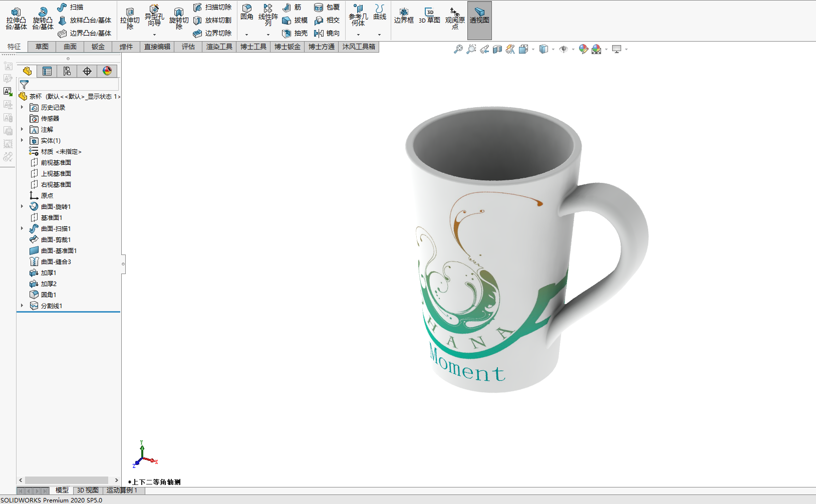816x504 pixels.
Task: Click the feature tree filter field
Action: pos(69,84)
